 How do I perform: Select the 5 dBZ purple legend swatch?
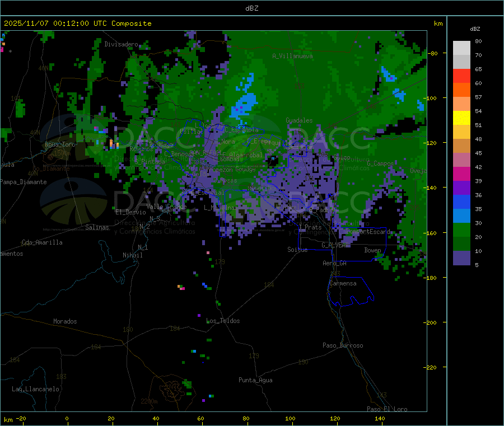(461, 258)
